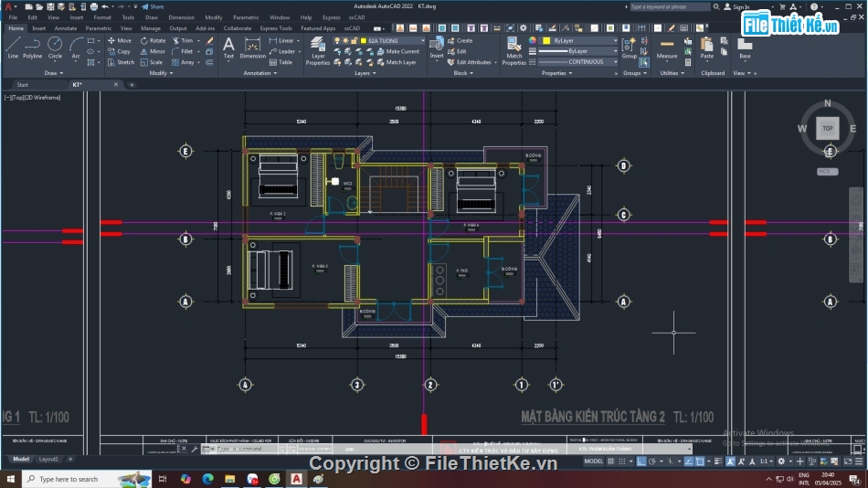Switch to the Layout1 tab
The height and width of the screenshot is (488, 868).
pyautogui.click(x=48, y=459)
